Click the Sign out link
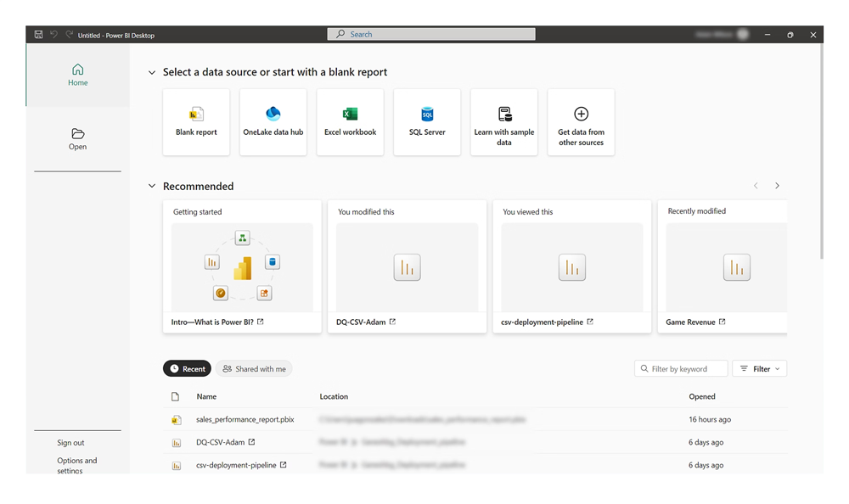The width and height of the screenshot is (849, 504). click(70, 443)
